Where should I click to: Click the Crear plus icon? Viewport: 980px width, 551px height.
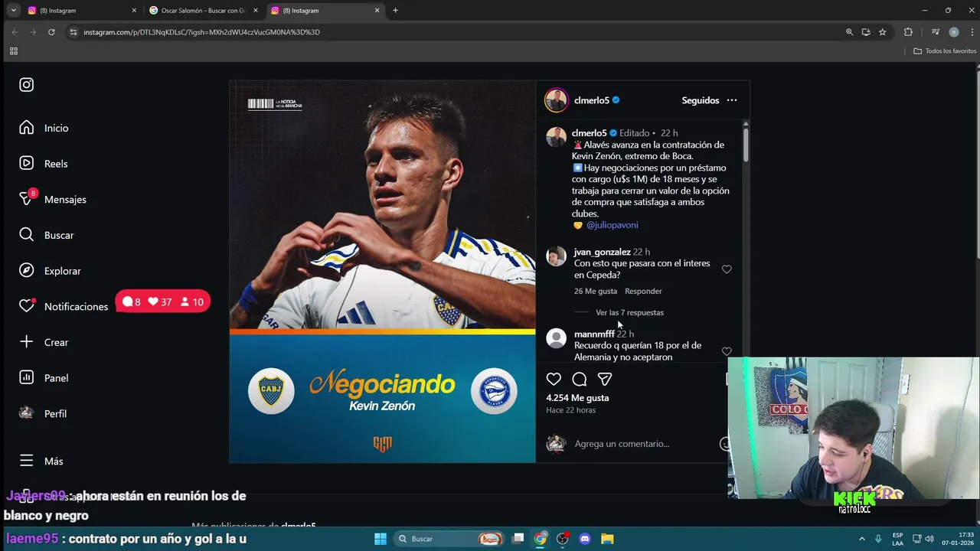27,342
